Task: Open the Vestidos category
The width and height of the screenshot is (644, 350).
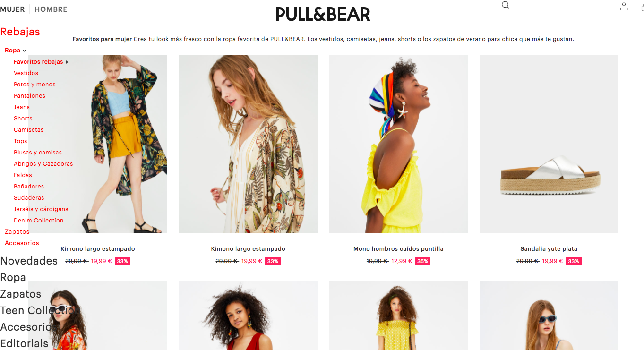Action: pos(26,73)
